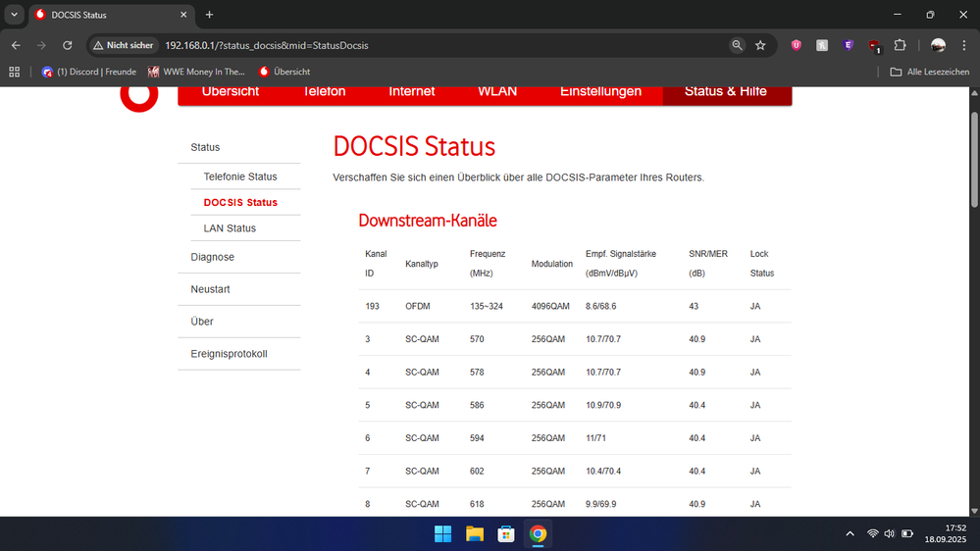Viewport: 980px width, 551px height.
Task: Switch to the Übersicht navigation tab
Action: [x=230, y=92]
